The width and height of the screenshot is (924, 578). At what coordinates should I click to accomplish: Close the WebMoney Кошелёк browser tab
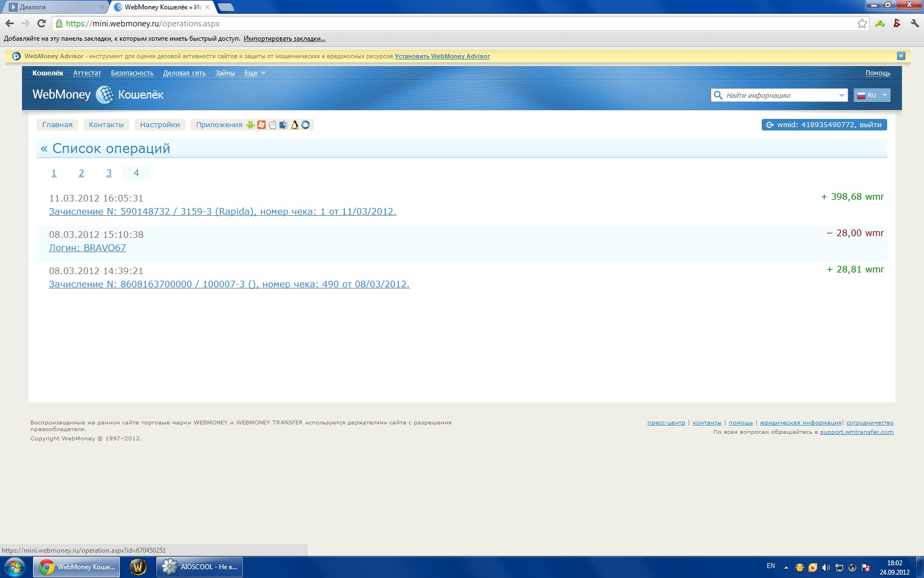(207, 7)
